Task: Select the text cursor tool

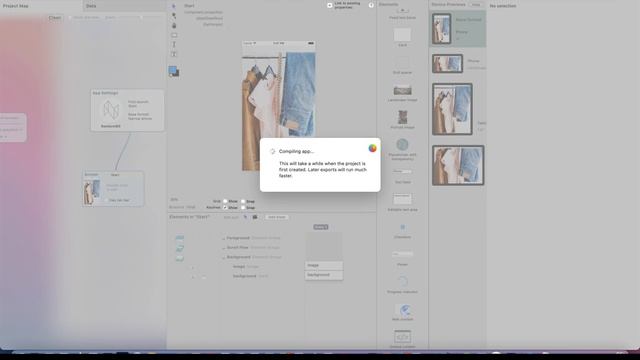Action: 174,44
